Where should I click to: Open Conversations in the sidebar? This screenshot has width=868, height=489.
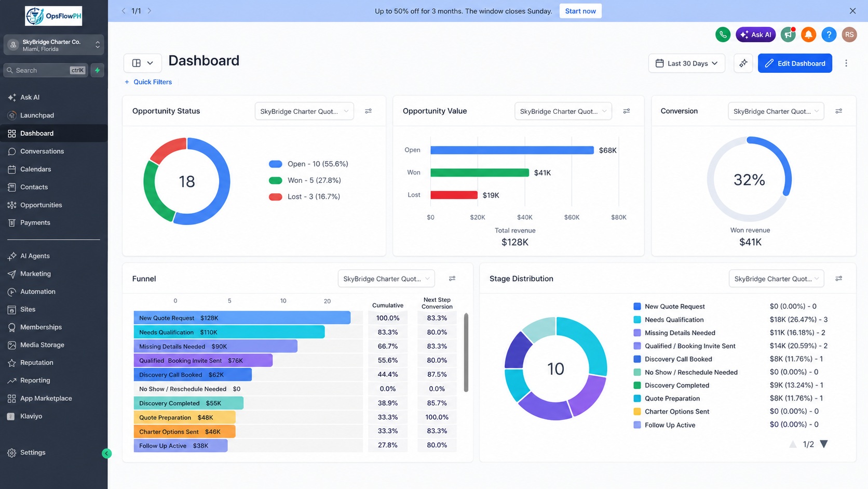tap(54, 151)
